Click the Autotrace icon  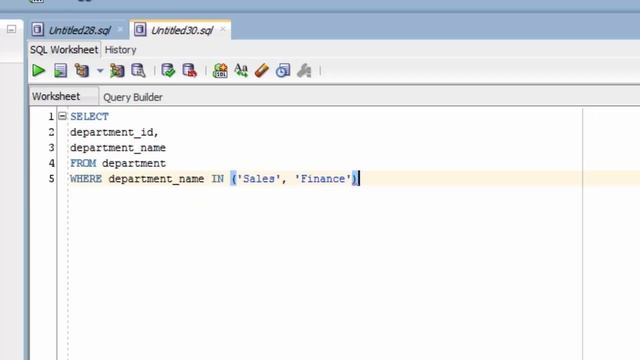[117, 71]
